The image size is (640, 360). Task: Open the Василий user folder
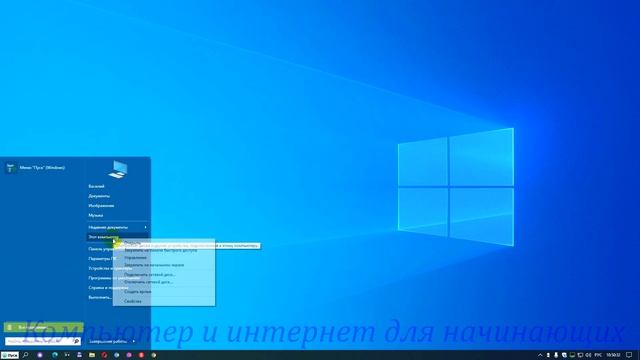pyautogui.click(x=96, y=186)
